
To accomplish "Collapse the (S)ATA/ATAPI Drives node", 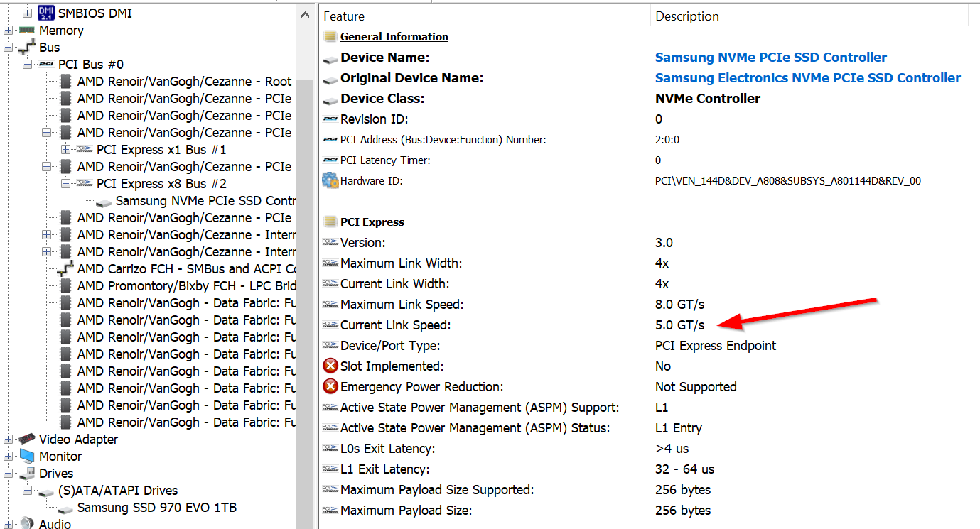I will 28,491.
